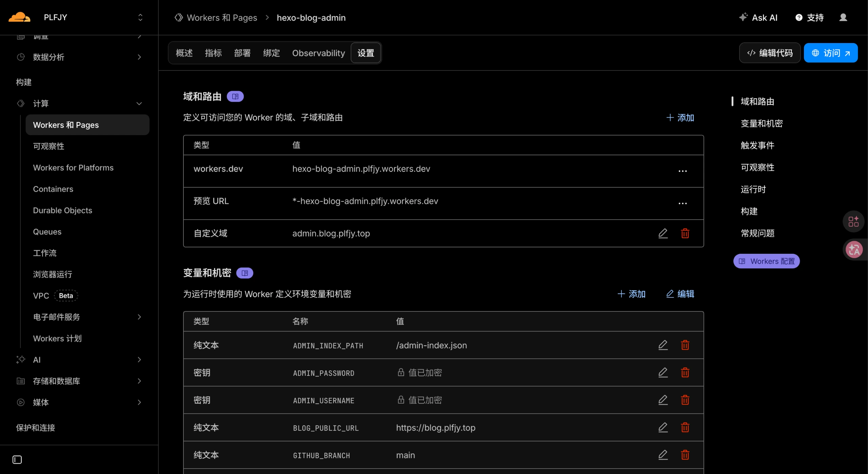Switch to the Observability tab

tap(318, 53)
